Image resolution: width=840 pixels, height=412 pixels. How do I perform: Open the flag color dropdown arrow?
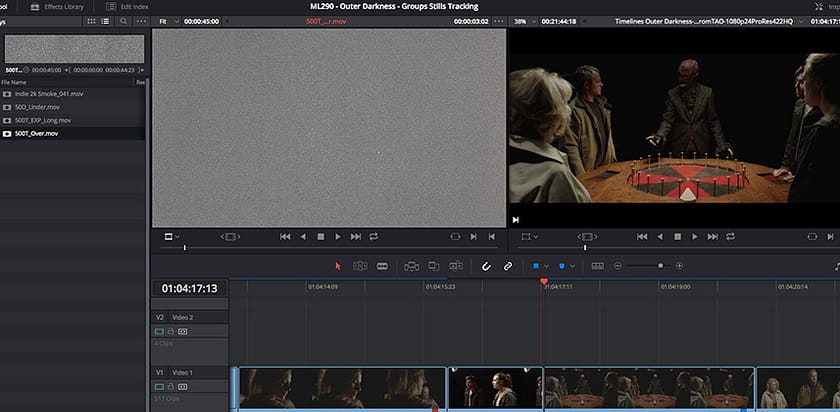click(x=546, y=266)
